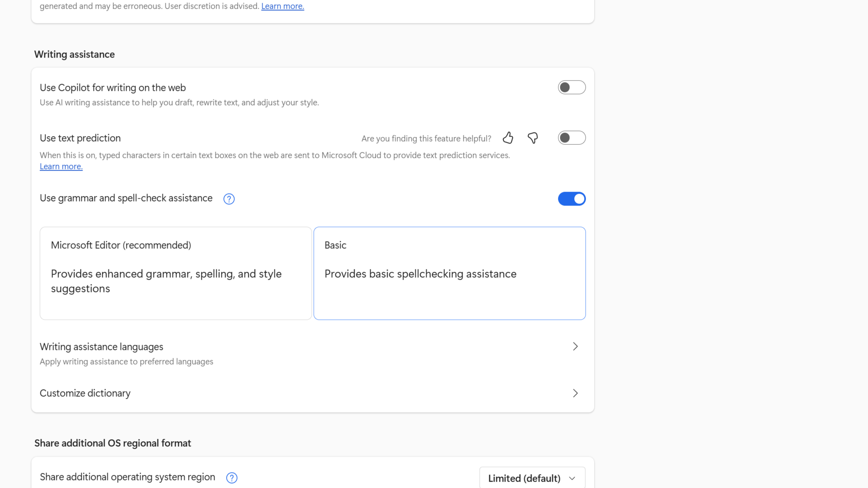
Task: Select Microsoft Editor (recommended) option card
Action: (175, 273)
